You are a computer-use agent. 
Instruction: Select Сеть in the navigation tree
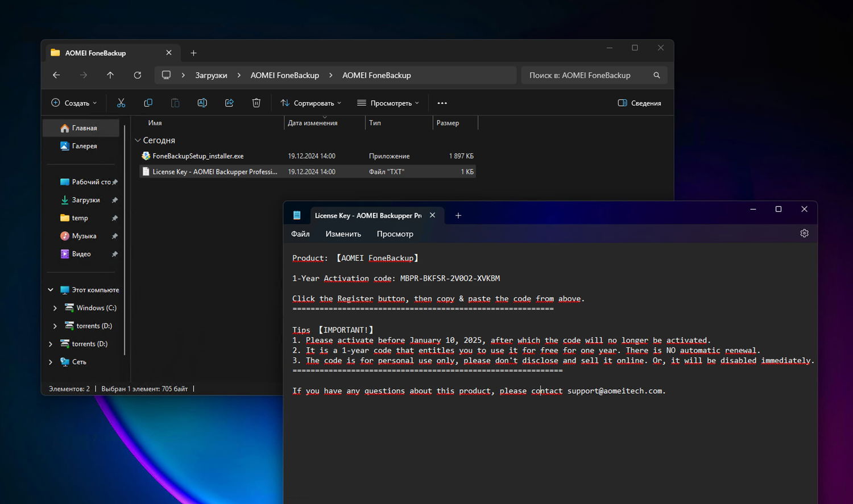pos(73,362)
